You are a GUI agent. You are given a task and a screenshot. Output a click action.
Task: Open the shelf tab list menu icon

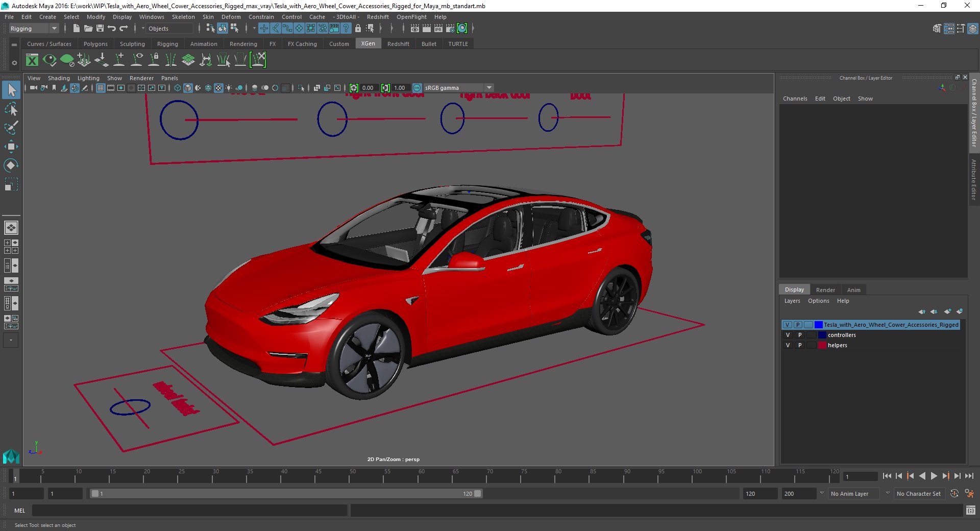tap(14, 44)
